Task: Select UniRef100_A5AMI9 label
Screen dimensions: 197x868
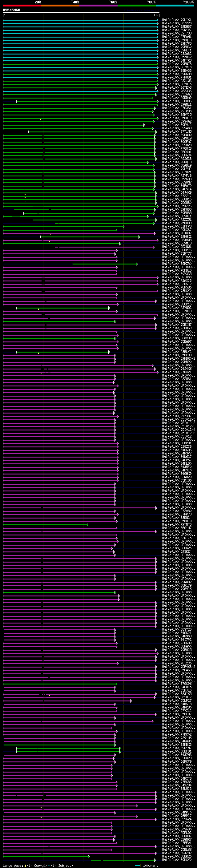Action: 177,118
